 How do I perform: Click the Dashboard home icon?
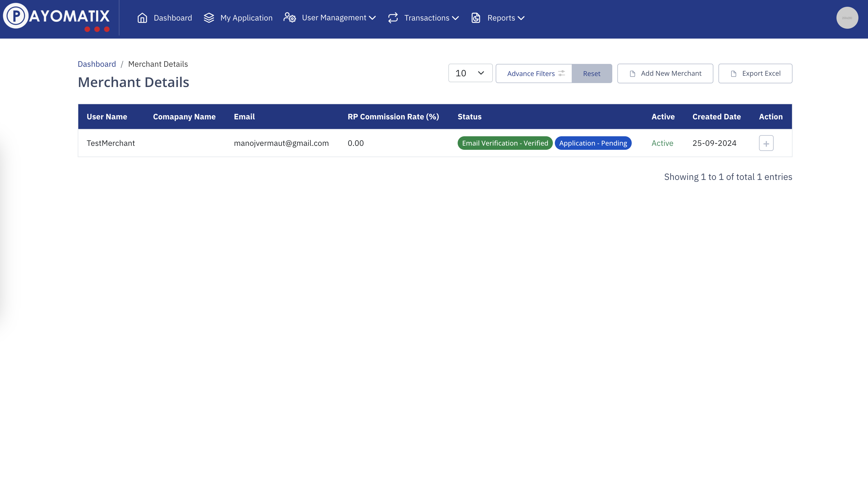142,18
